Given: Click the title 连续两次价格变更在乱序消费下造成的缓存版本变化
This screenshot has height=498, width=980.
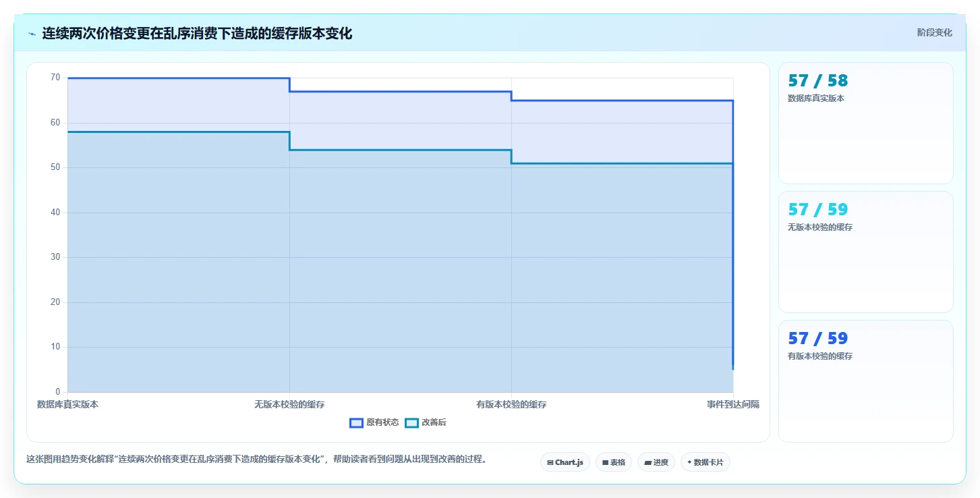Looking at the screenshot, I should tap(197, 33).
